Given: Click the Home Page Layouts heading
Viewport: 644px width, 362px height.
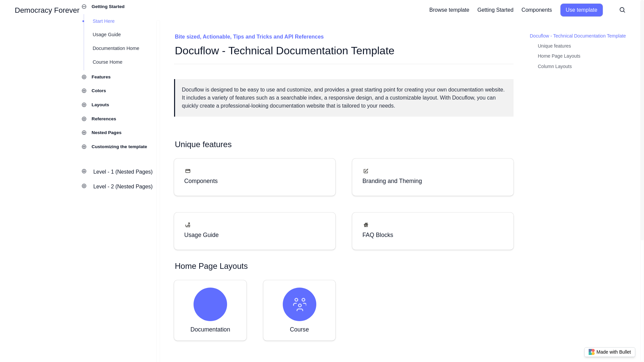Looking at the screenshot, I should pos(211,266).
